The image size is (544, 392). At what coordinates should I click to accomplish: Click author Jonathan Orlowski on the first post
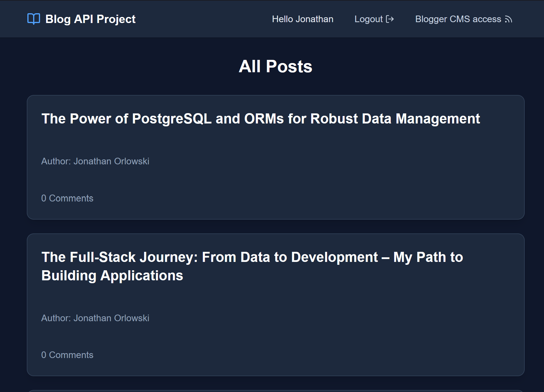[x=95, y=161]
